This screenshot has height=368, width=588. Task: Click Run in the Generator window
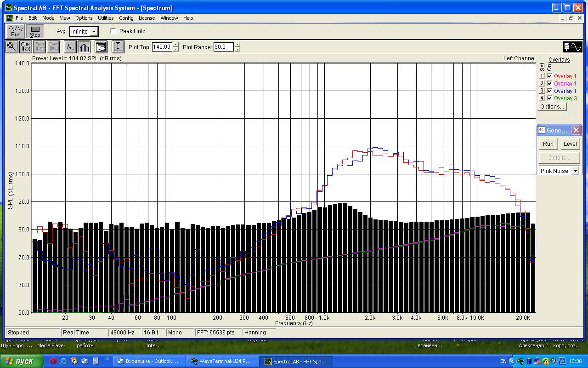tap(548, 144)
